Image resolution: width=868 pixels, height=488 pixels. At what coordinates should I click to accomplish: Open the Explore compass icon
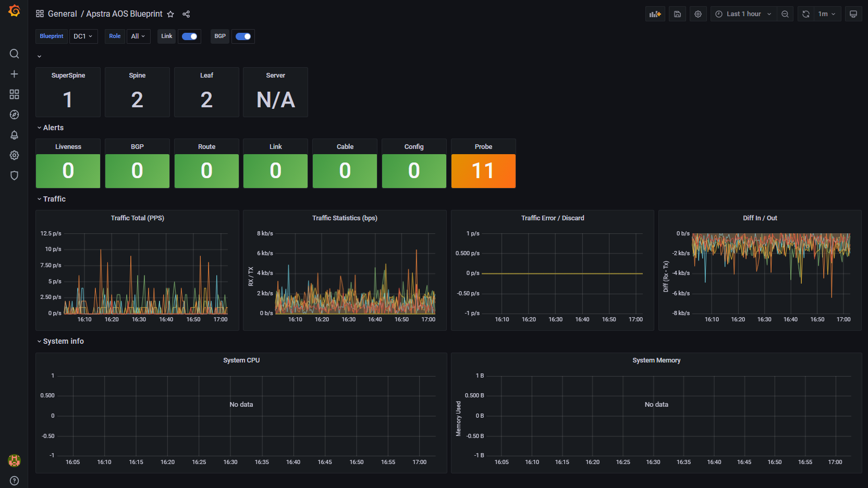pos(14,115)
